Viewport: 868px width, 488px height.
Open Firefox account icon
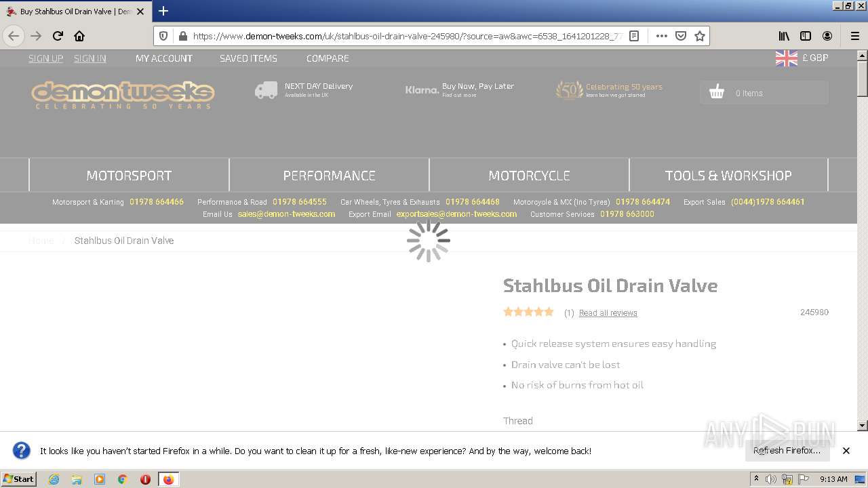coord(827,36)
